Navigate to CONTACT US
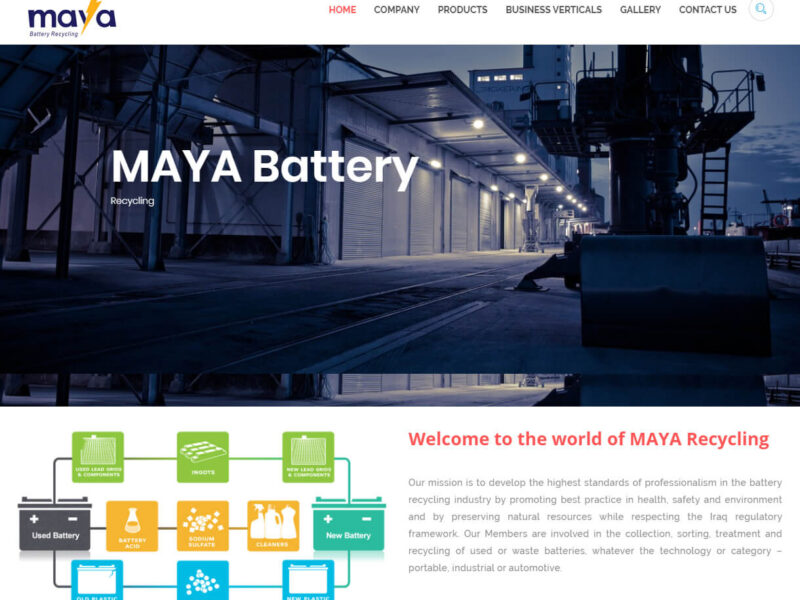 pos(708,10)
